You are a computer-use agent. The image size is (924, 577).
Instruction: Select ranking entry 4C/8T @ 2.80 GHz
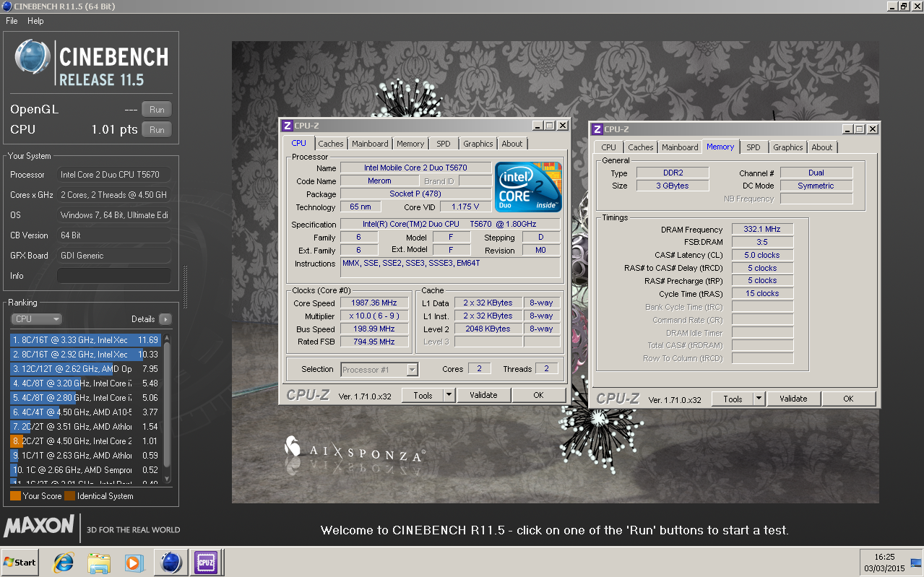tap(85, 398)
